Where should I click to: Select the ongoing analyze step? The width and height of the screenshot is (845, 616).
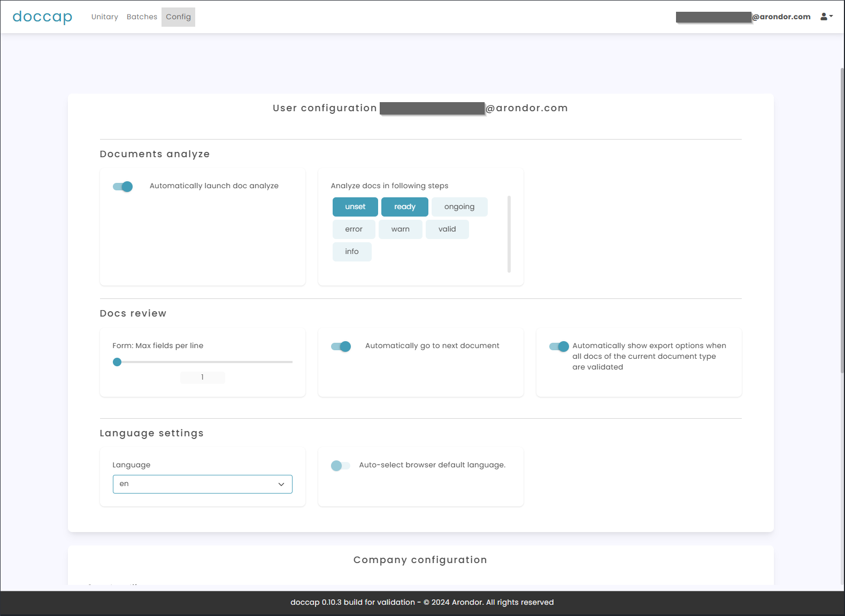(x=459, y=207)
